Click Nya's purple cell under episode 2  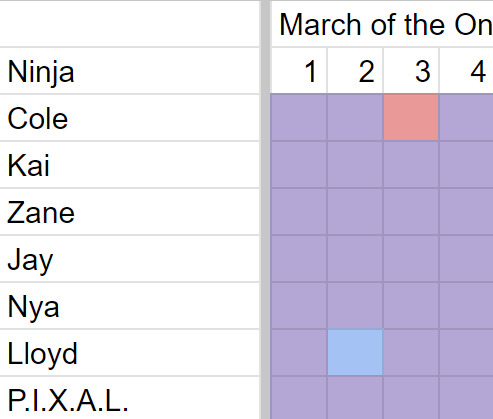(355, 306)
